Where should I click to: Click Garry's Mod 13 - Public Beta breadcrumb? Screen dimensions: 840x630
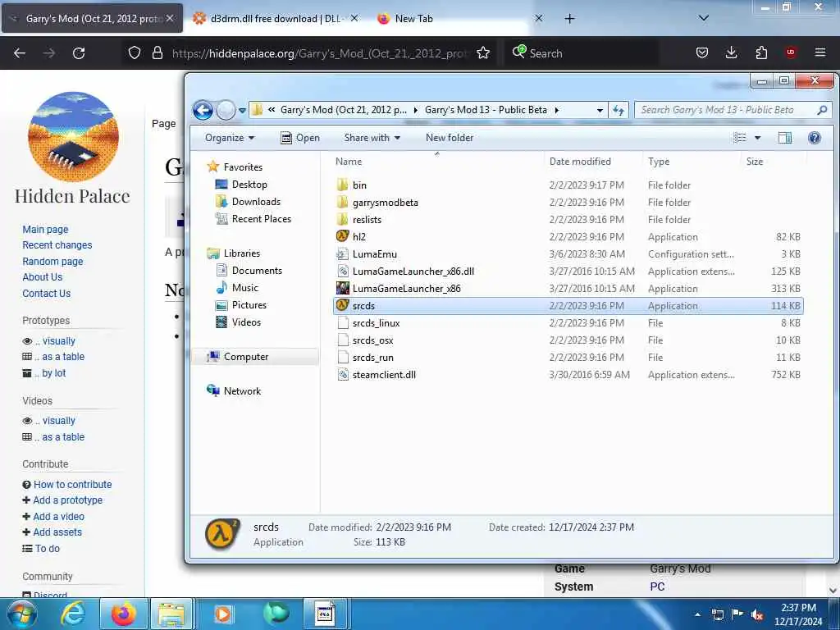[486, 110]
